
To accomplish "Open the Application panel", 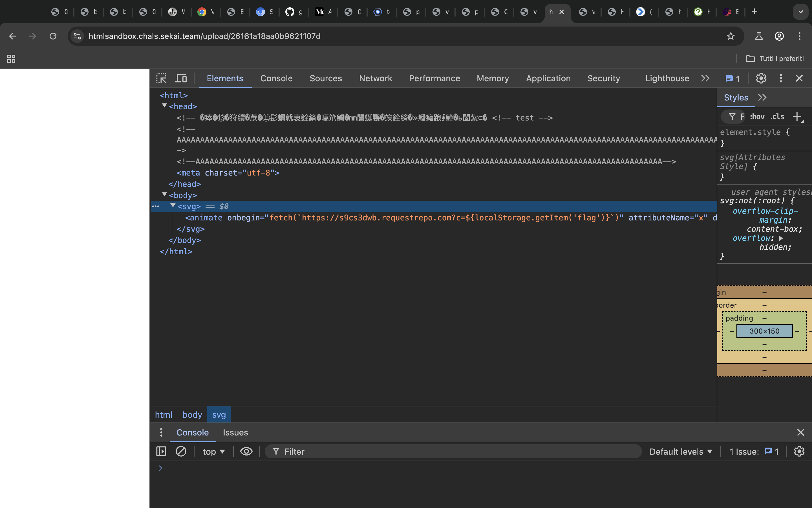I will pyautogui.click(x=548, y=78).
